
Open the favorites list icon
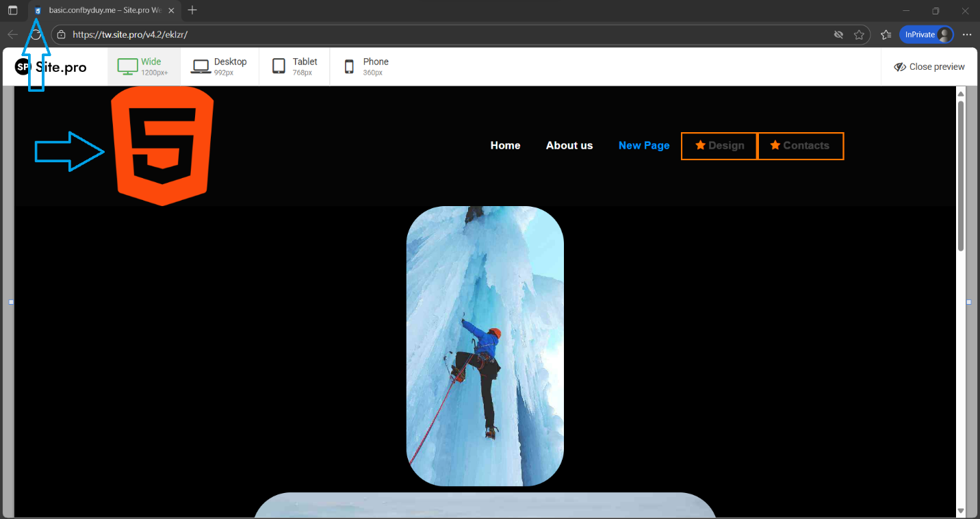[x=886, y=35]
